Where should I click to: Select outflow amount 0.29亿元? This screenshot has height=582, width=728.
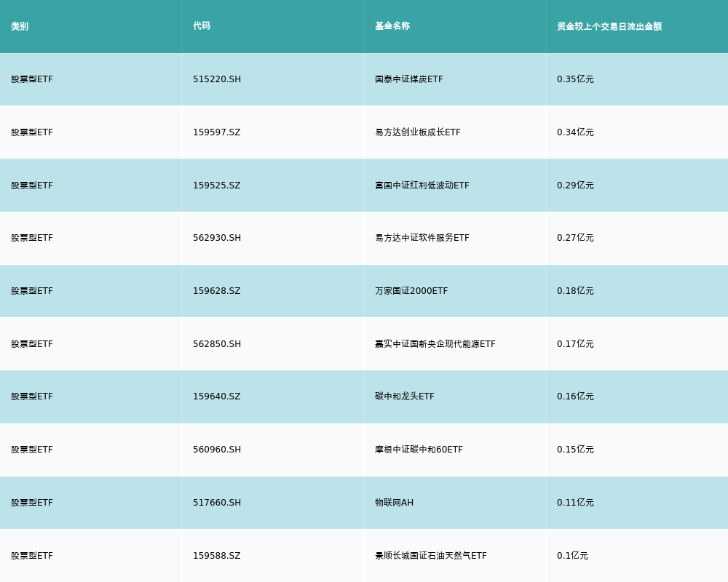click(575, 186)
